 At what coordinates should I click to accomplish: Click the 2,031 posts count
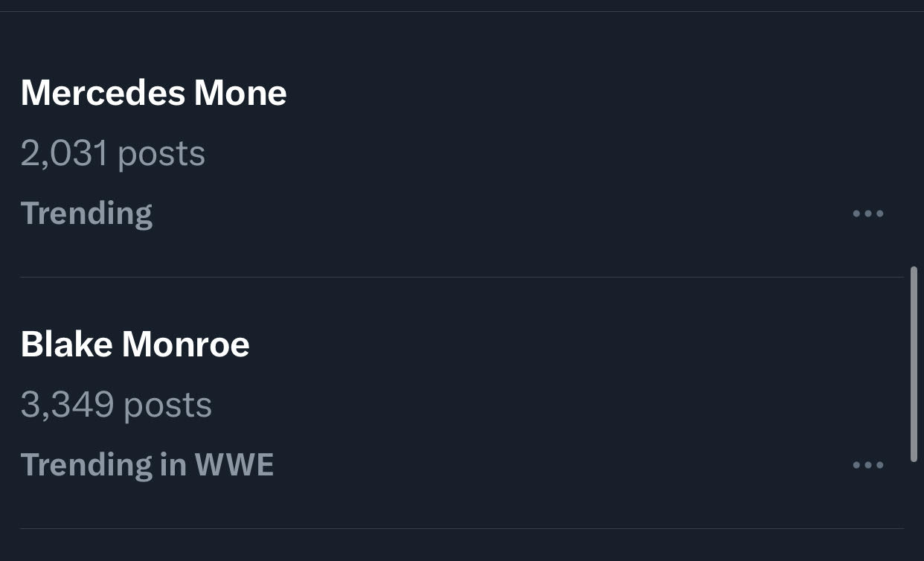[x=112, y=153]
